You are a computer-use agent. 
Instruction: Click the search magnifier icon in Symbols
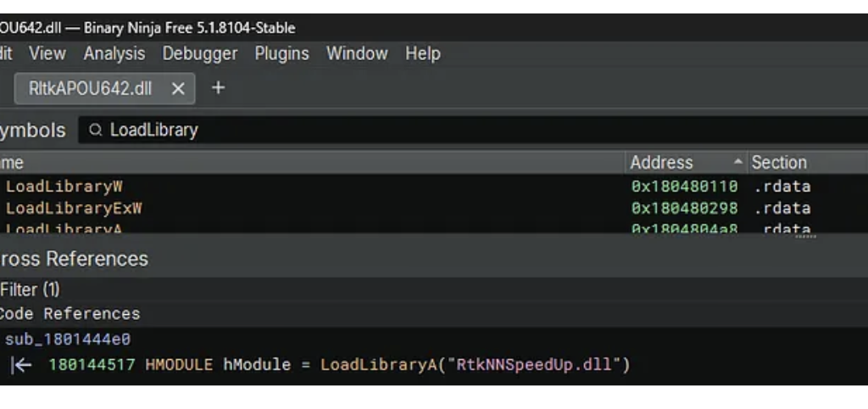[96, 130]
